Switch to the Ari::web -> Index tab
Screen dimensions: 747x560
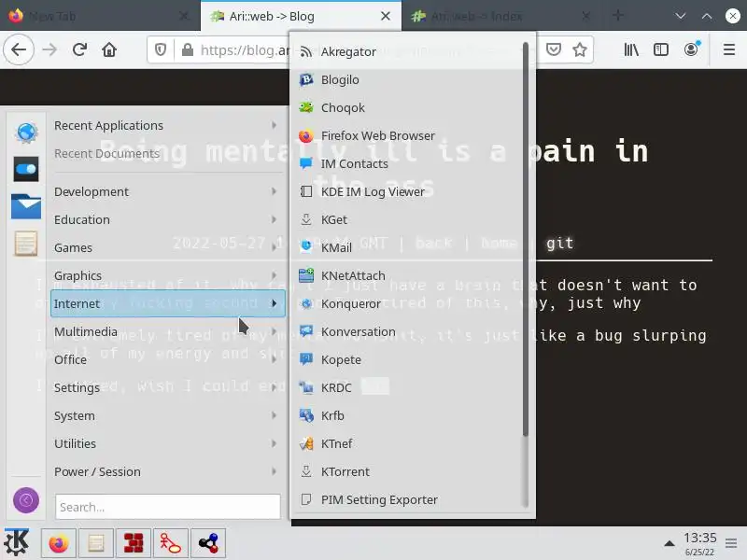[x=502, y=16]
